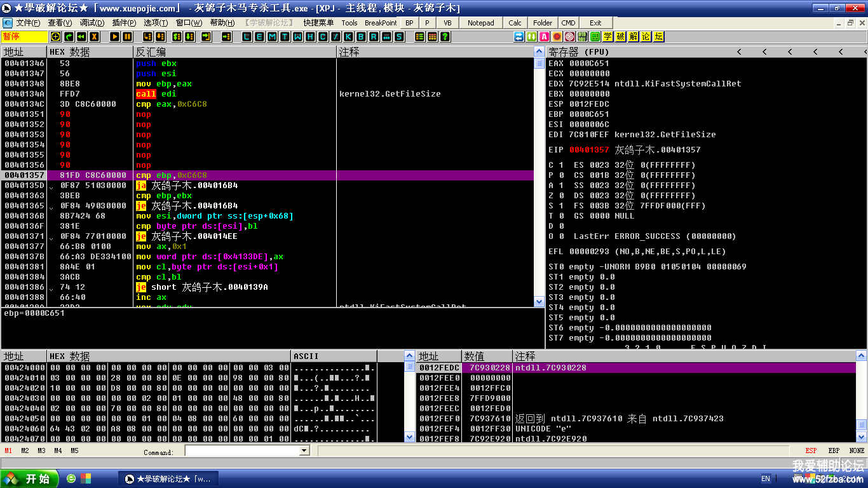
Task: Click the Run program play icon
Action: click(x=114, y=37)
